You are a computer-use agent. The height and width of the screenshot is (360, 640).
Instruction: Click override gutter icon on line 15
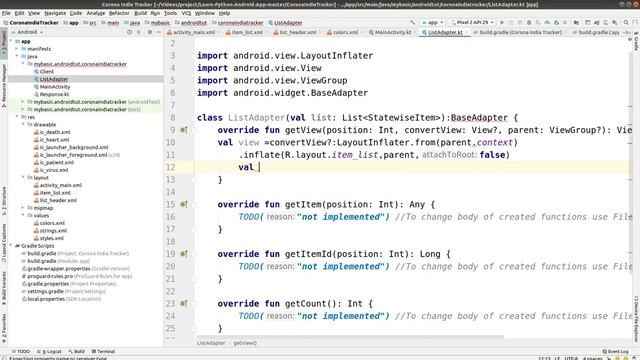(184, 204)
